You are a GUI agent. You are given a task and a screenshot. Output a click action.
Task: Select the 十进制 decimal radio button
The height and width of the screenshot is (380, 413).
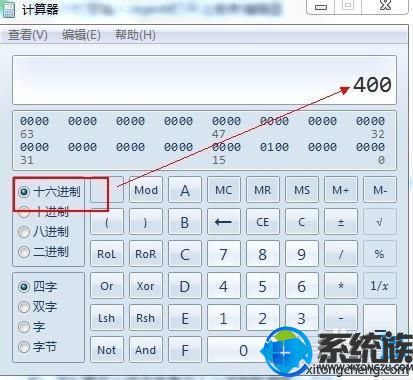[24, 212]
